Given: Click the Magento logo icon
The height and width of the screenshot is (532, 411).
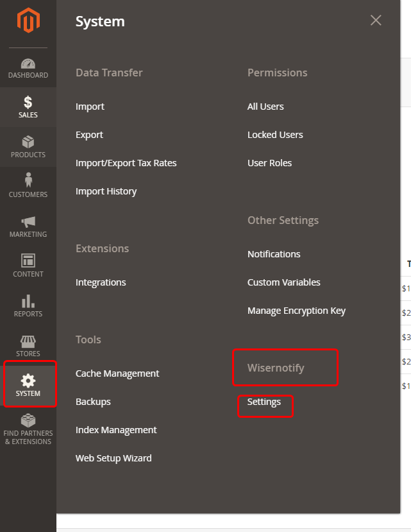Looking at the screenshot, I should click(28, 21).
